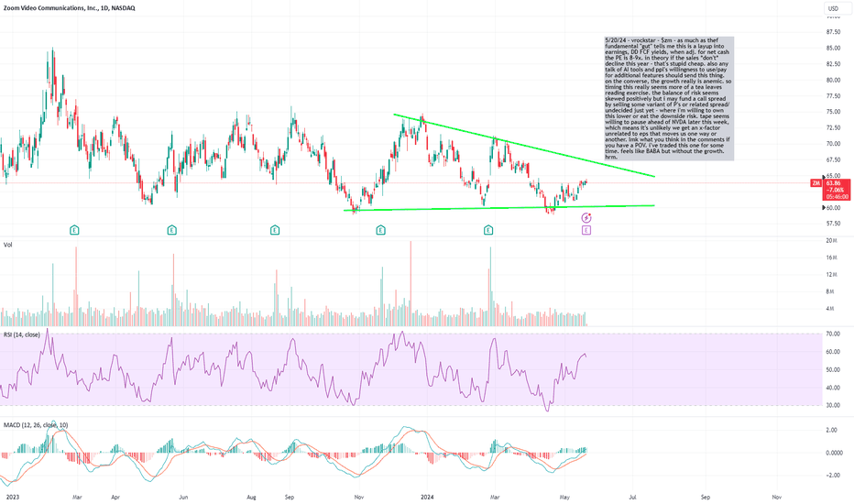
Task: Click the 40.00 RSI axis label
Action: coord(833,388)
